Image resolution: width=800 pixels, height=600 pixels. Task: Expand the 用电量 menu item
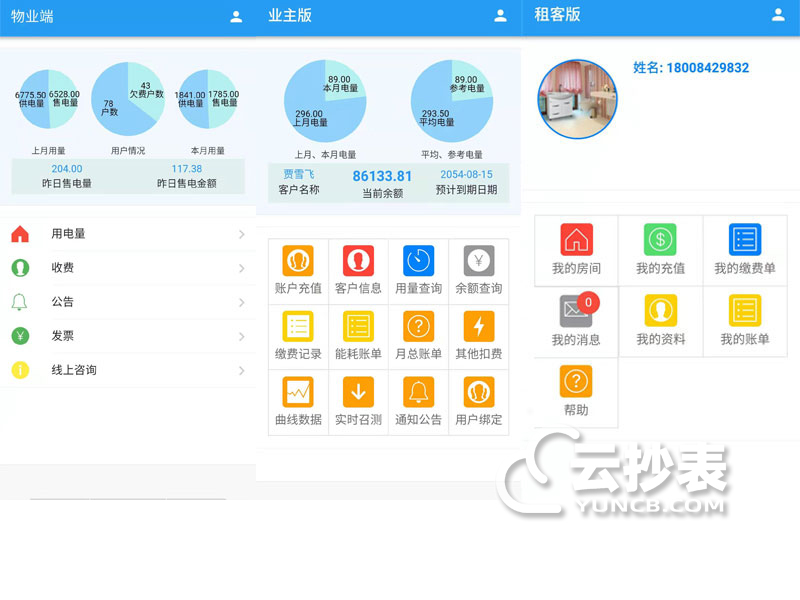(x=120, y=233)
